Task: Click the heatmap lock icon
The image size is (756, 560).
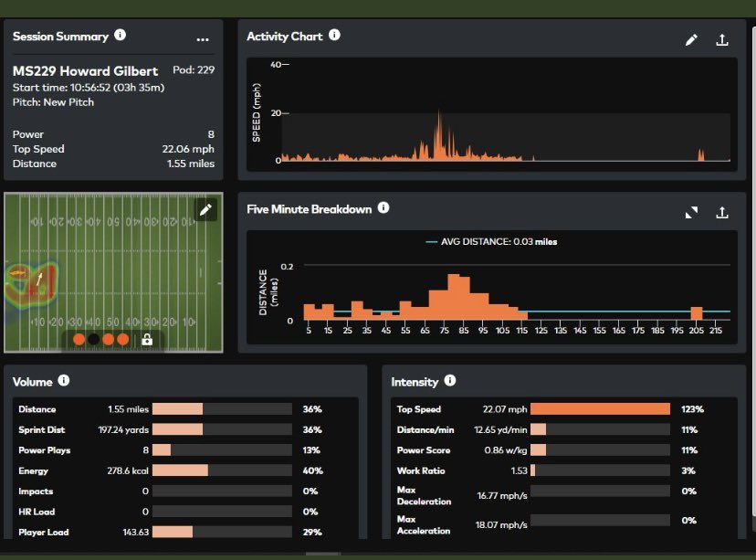Action: click(147, 339)
